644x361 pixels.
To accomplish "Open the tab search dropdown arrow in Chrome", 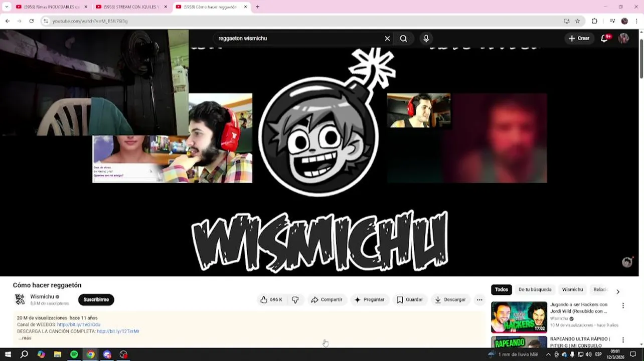I will tap(7, 7).
